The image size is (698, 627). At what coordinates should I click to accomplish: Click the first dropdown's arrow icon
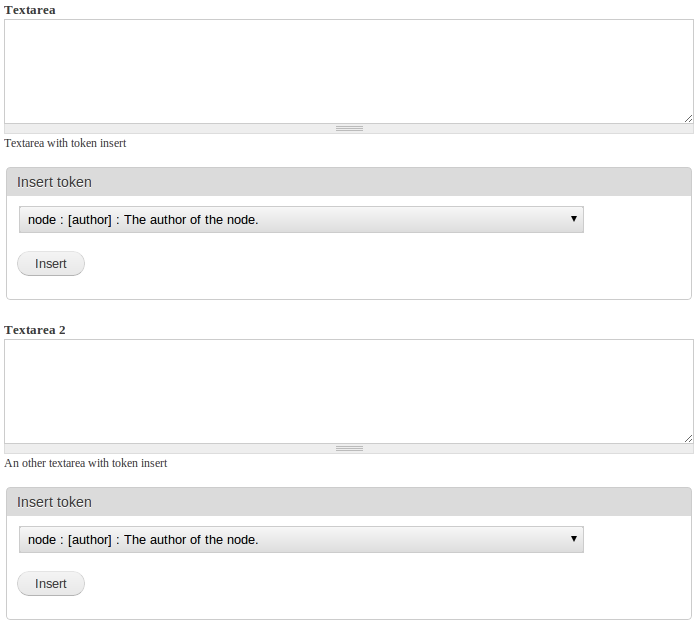coord(574,218)
